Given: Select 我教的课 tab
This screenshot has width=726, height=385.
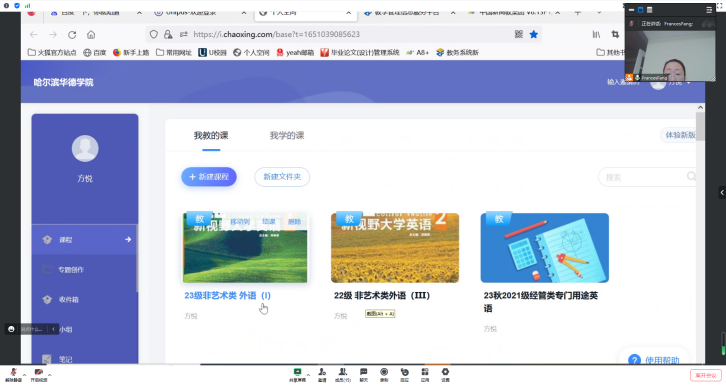Looking at the screenshot, I should [211, 136].
